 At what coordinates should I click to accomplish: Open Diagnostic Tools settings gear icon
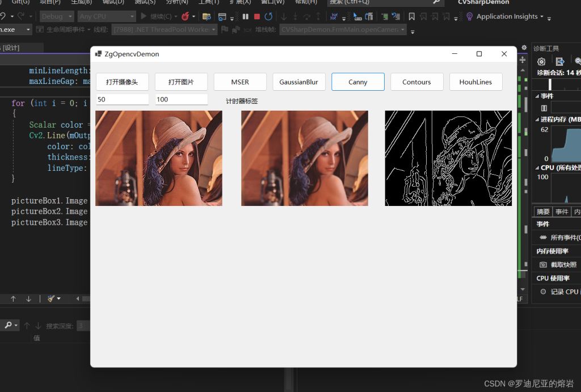[541, 61]
